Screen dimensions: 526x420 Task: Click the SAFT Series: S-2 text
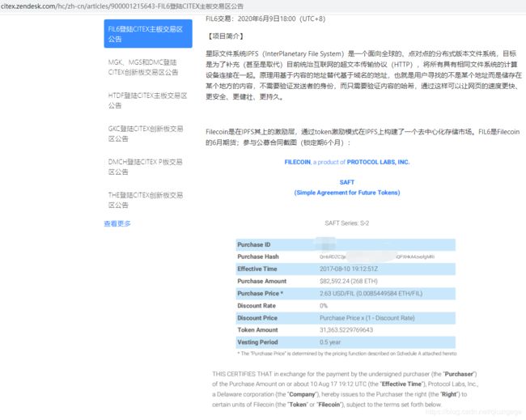click(347, 223)
